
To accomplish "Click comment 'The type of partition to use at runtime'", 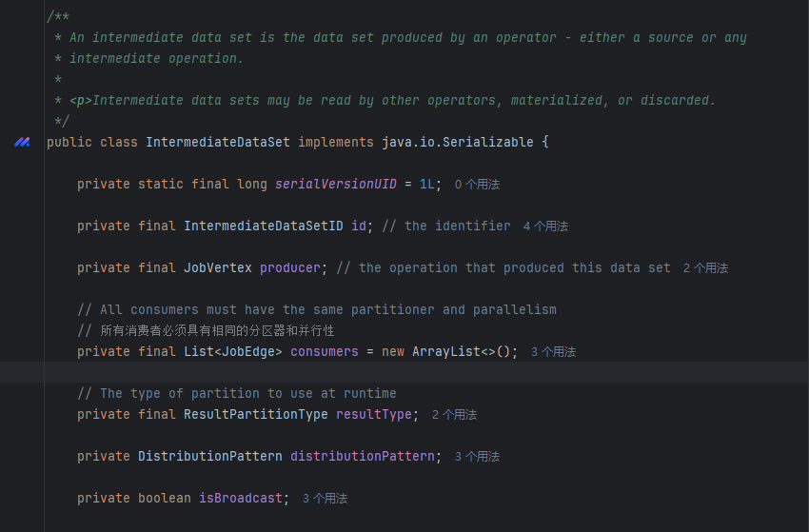I will tap(248, 393).
